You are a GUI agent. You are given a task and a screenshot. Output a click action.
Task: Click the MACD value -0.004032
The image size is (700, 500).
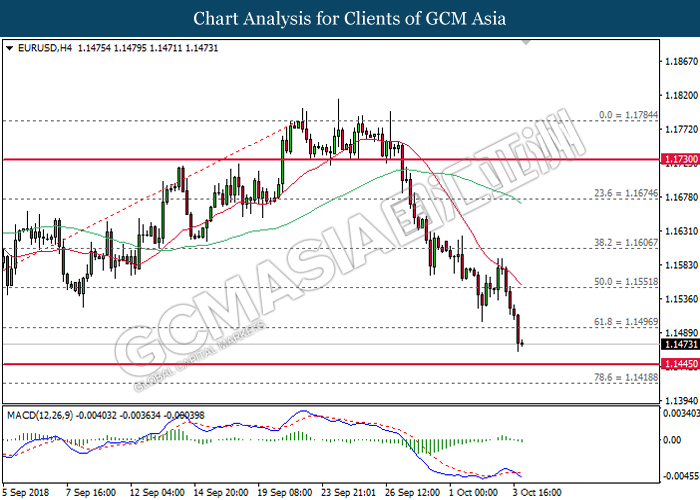(x=96, y=416)
